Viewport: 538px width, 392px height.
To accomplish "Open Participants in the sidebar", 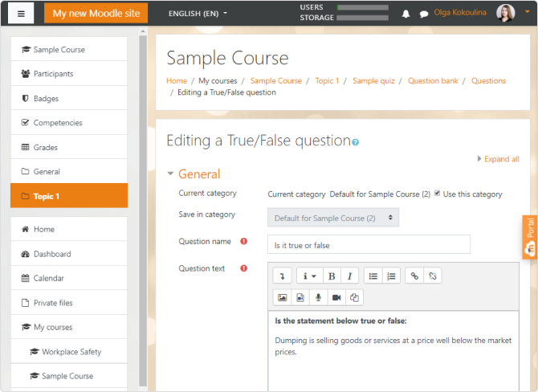I will [x=69, y=74].
